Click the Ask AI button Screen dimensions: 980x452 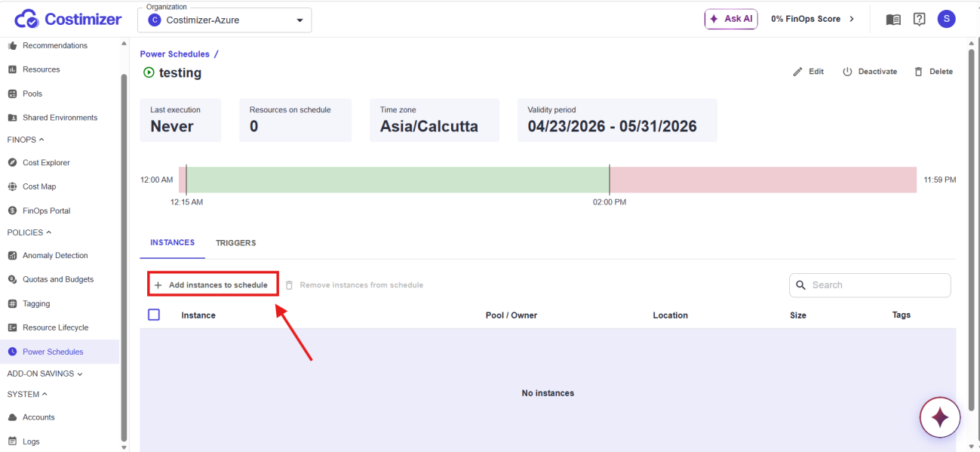[731, 19]
